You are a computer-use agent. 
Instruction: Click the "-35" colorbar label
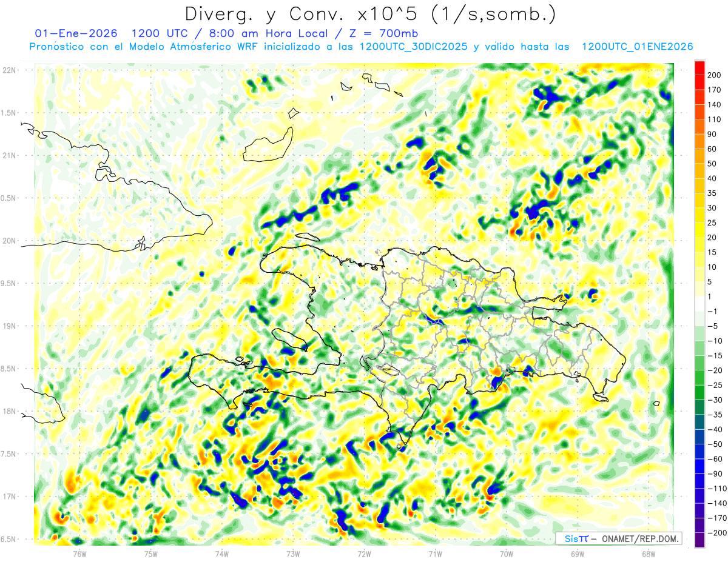[715, 415]
